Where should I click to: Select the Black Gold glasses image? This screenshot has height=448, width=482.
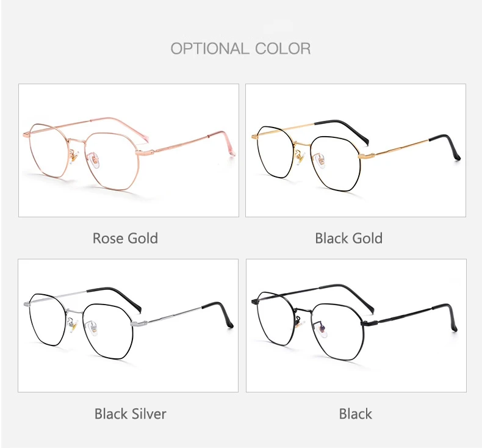(x=356, y=150)
